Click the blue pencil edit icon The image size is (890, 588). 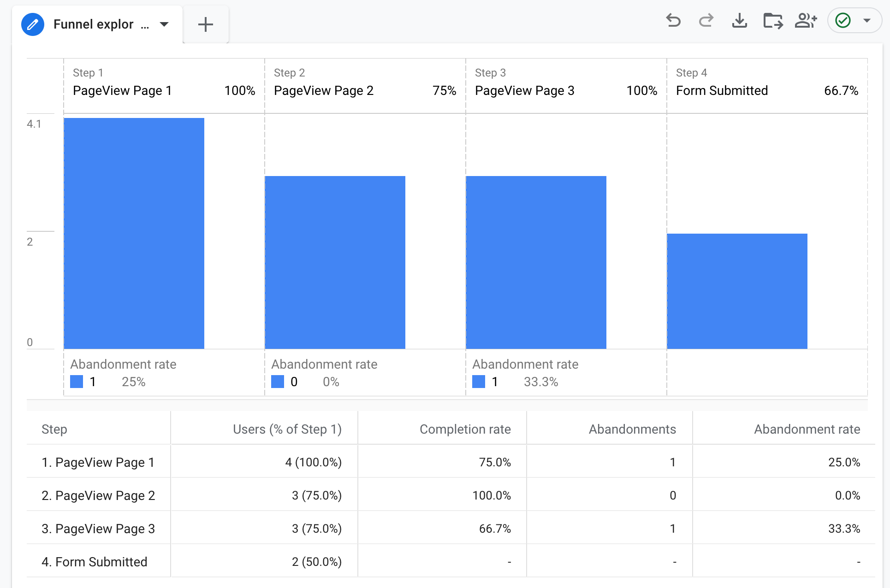(x=33, y=24)
